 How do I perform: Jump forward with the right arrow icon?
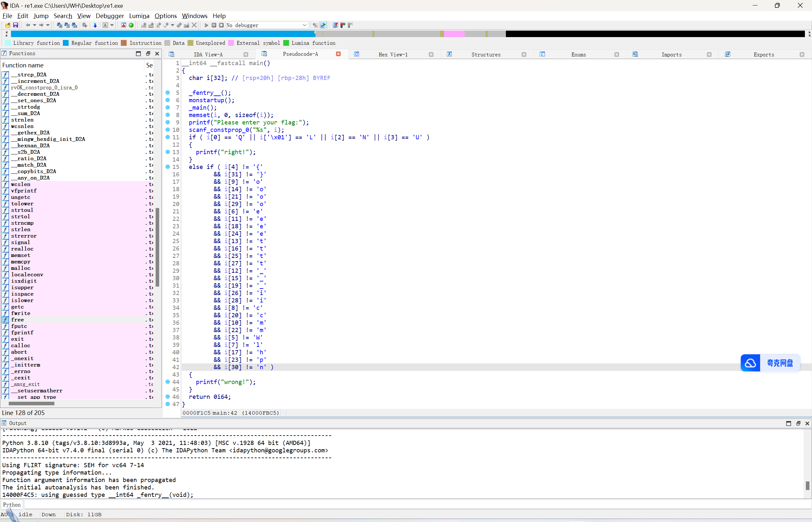tap(41, 25)
